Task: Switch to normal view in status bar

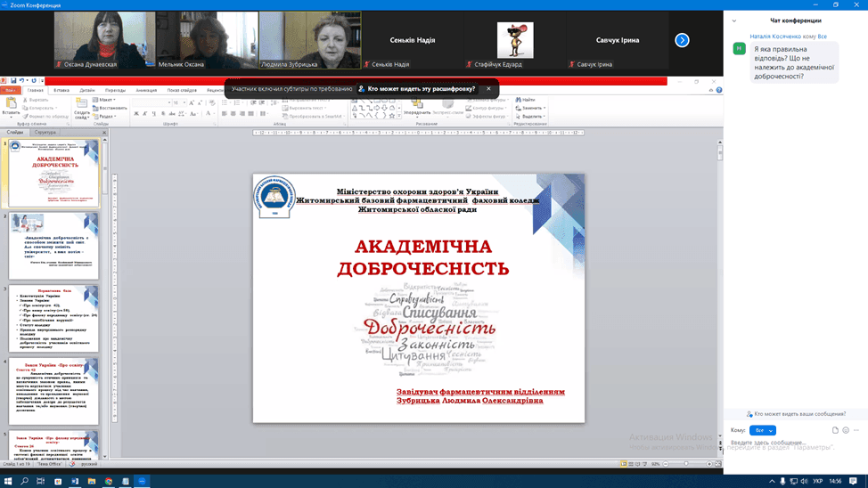Action: (623, 464)
